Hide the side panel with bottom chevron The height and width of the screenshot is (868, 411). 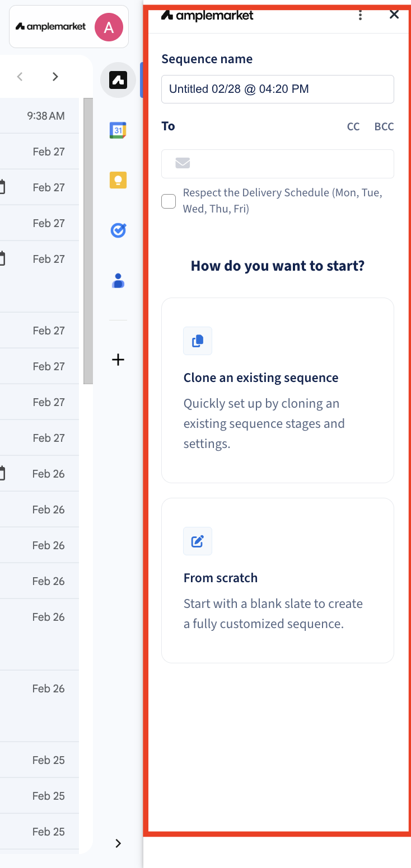click(118, 843)
